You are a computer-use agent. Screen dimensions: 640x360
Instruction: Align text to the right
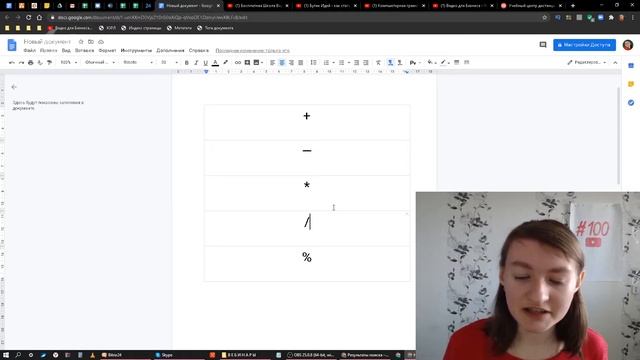pyautogui.click(x=291, y=62)
